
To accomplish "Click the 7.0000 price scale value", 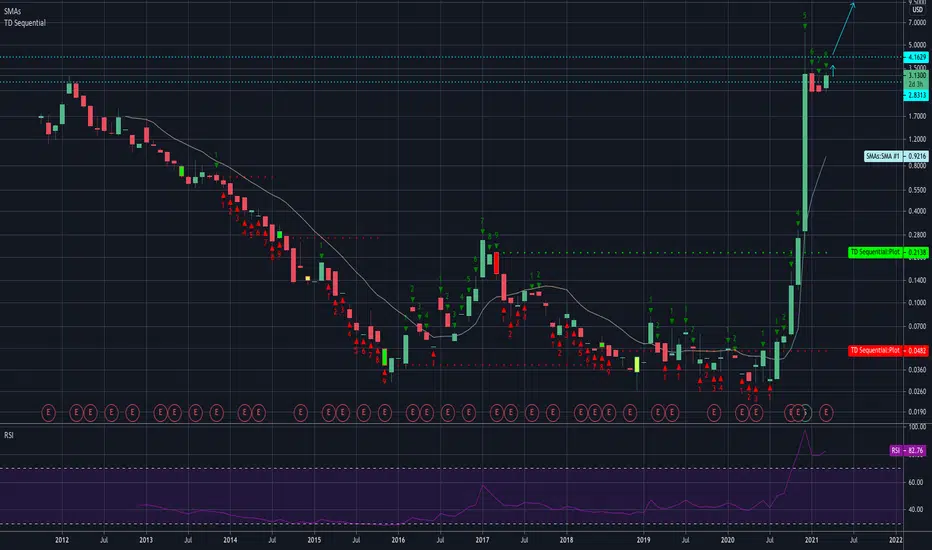I will (x=917, y=23).
